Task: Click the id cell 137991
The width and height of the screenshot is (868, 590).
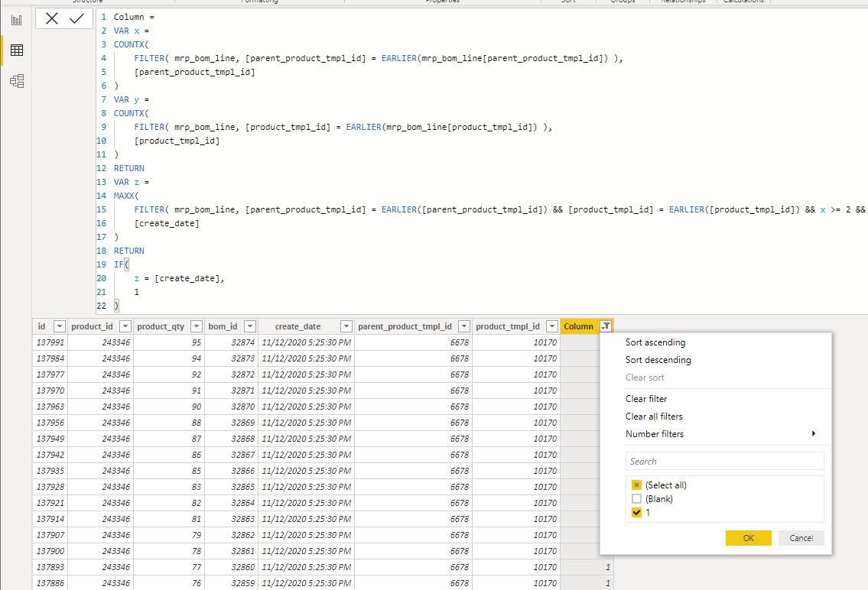Action: point(50,342)
